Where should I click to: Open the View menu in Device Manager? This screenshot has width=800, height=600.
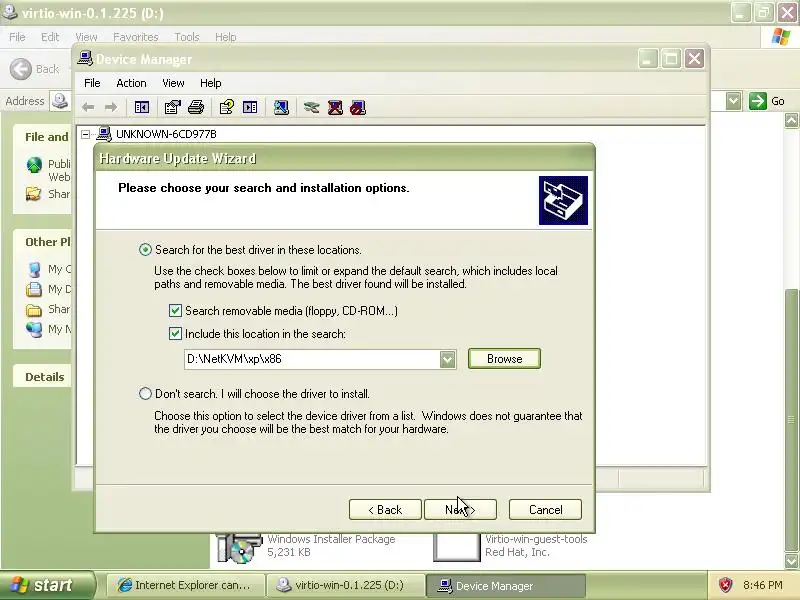pyautogui.click(x=173, y=83)
